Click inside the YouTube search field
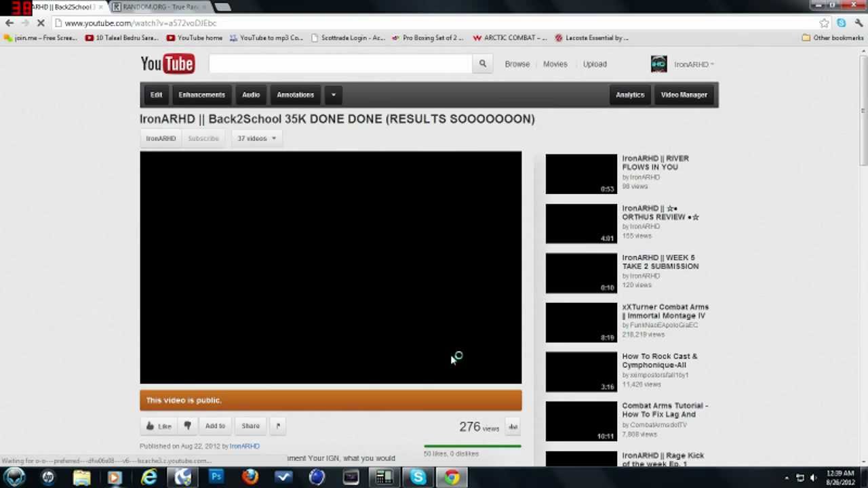This screenshot has width=868, height=488. tap(340, 64)
